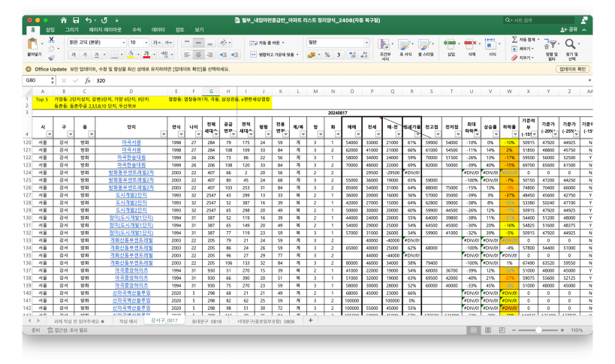Expand the AutoSum (자동 합계) dropdown arrow
The image size is (615, 364).
[x=538, y=40]
